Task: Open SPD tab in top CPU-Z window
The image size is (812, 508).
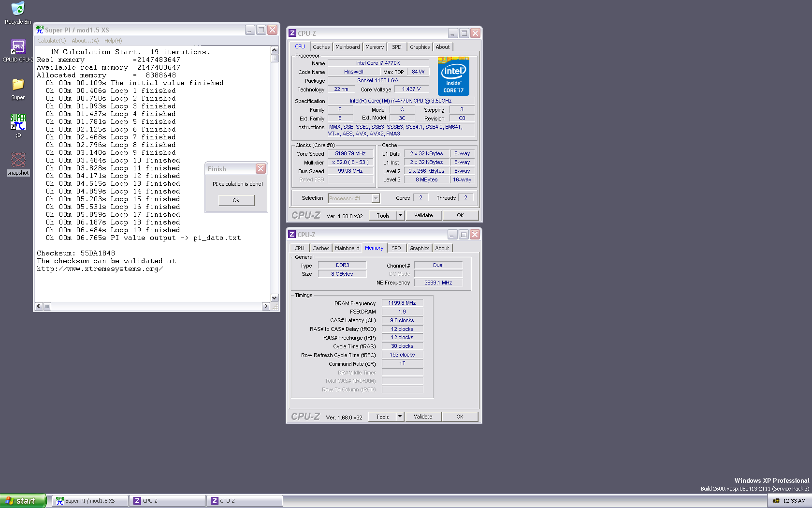Action: [x=397, y=47]
